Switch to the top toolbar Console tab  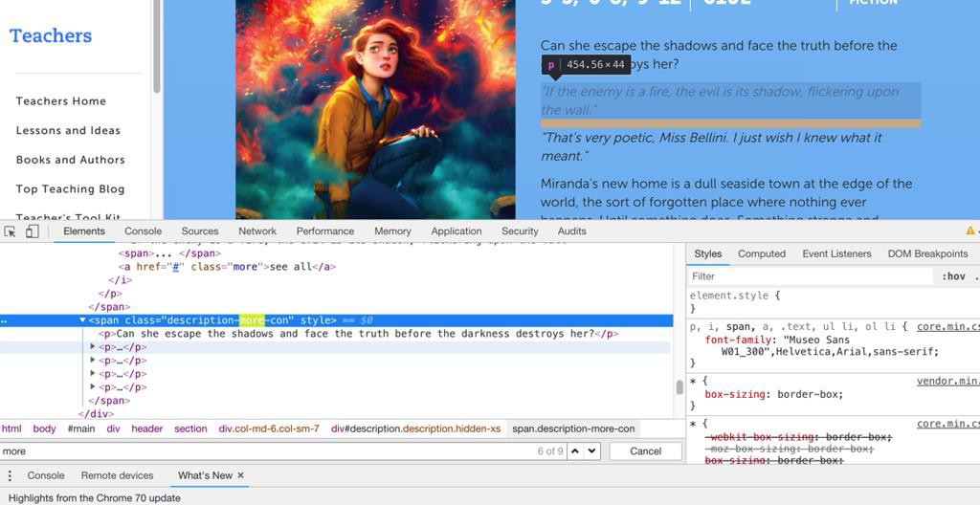[144, 231]
